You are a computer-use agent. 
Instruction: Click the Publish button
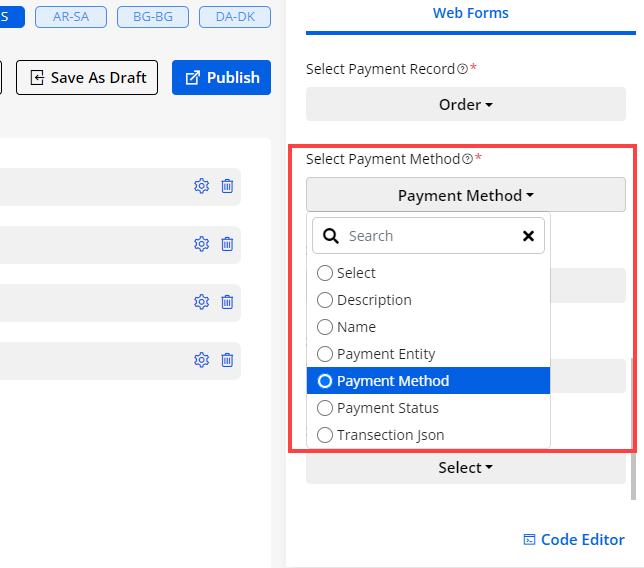click(x=222, y=78)
